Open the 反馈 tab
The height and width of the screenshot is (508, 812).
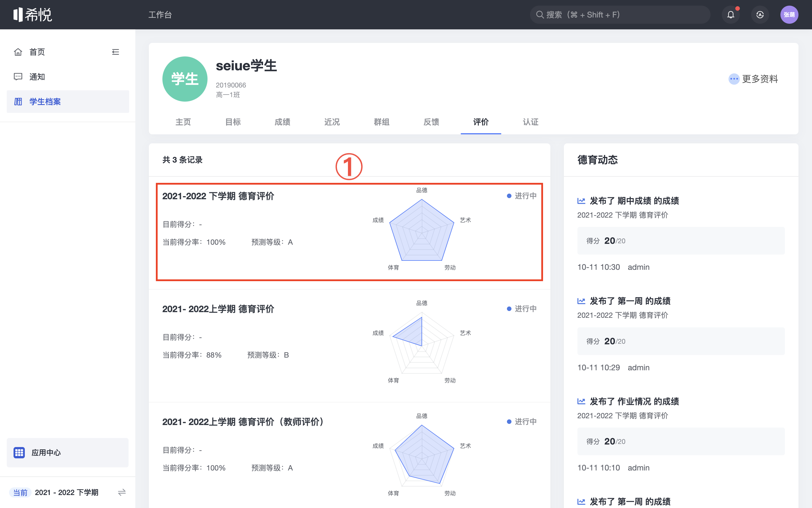coord(431,122)
